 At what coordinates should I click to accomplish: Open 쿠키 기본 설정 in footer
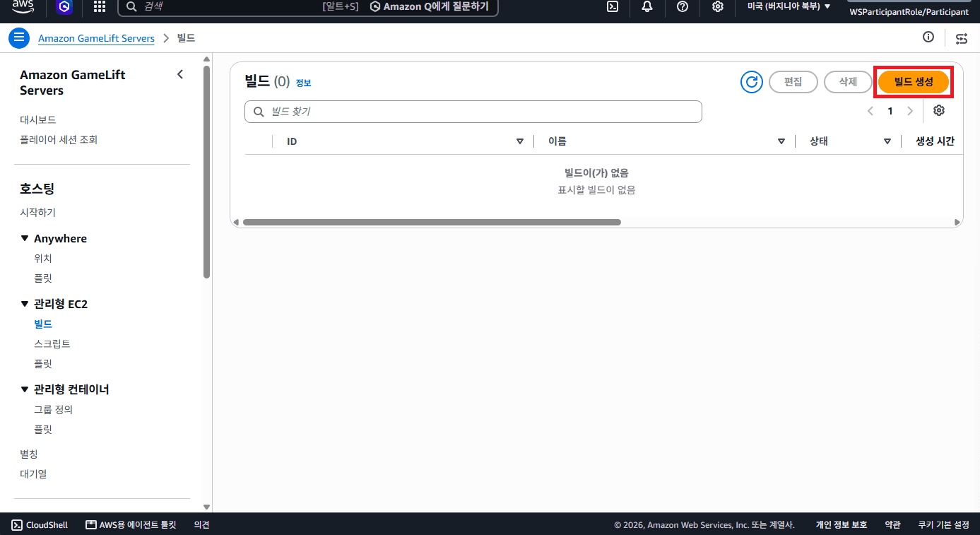(x=943, y=525)
